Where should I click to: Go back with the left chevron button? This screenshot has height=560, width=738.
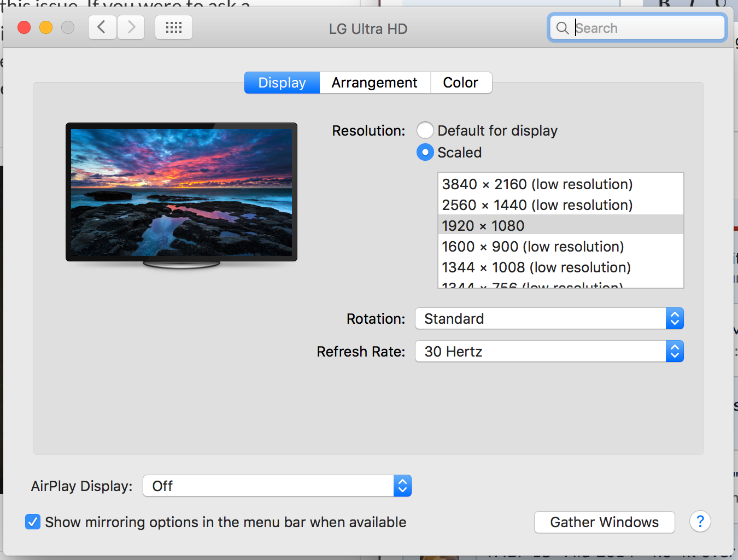tap(102, 27)
